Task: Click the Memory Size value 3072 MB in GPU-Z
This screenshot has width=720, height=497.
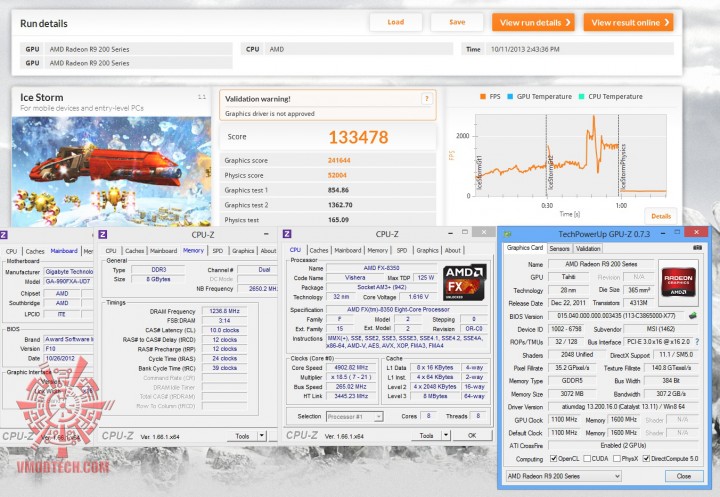Action: (x=572, y=394)
